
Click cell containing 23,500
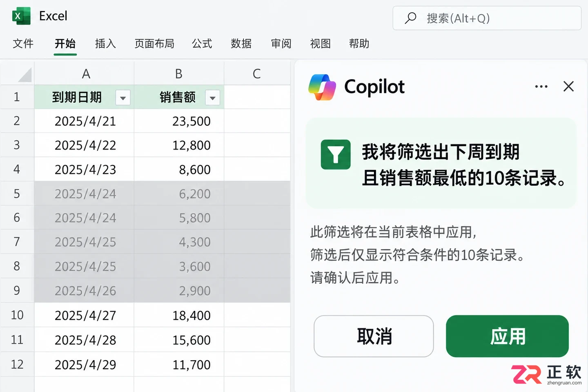coord(179,121)
